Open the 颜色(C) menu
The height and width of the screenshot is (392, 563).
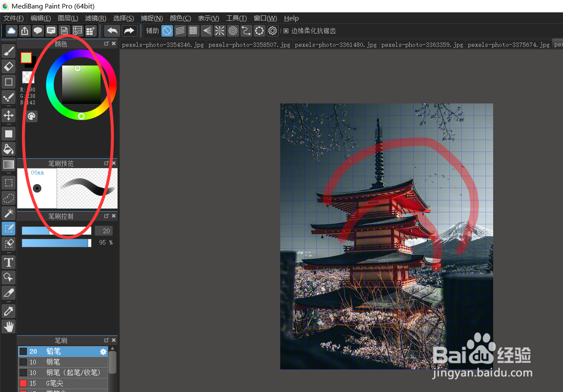pyautogui.click(x=181, y=18)
